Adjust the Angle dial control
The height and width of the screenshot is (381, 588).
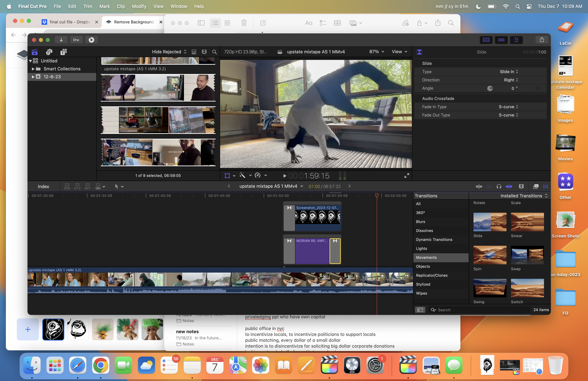click(x=490, y=88)
